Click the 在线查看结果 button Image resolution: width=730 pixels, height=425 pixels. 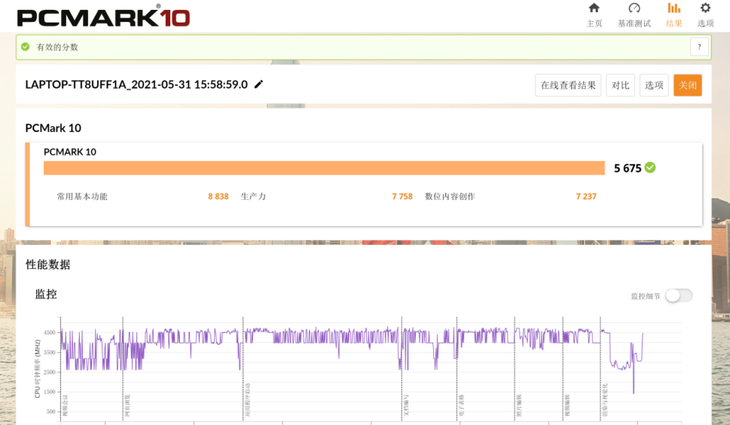tap(568, 85)
